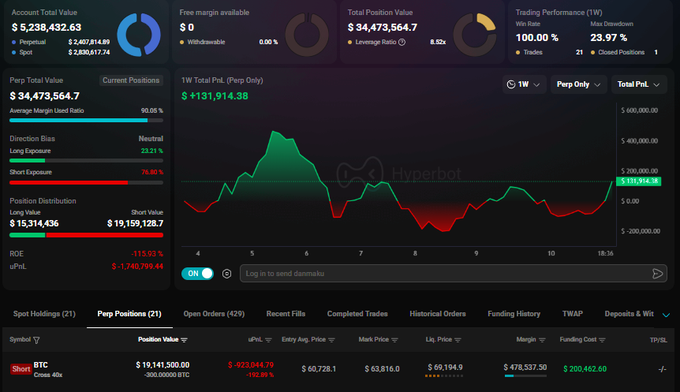
Task: Switch to the Recent Fills tab
Action: pos(286,314)
